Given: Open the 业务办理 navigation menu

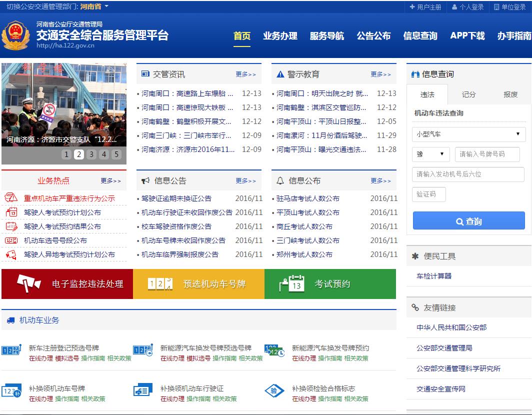Looking at the screenshot, I should (x=280, y=36).
